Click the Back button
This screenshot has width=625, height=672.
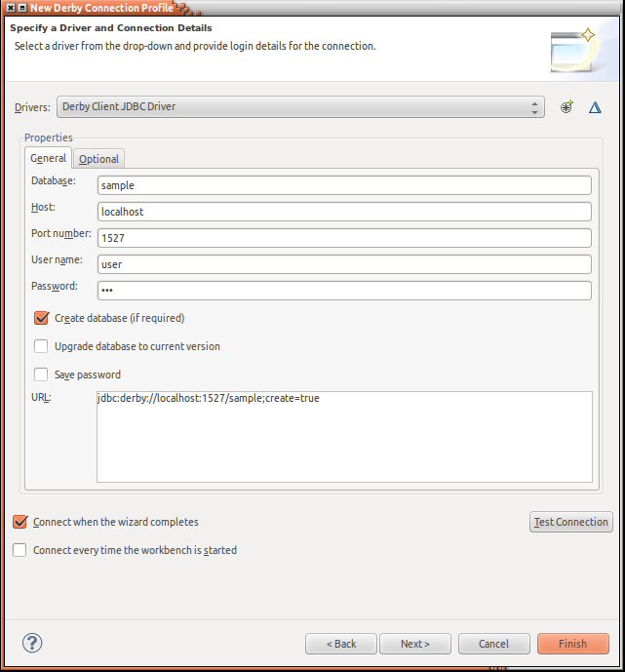(341, 644)
